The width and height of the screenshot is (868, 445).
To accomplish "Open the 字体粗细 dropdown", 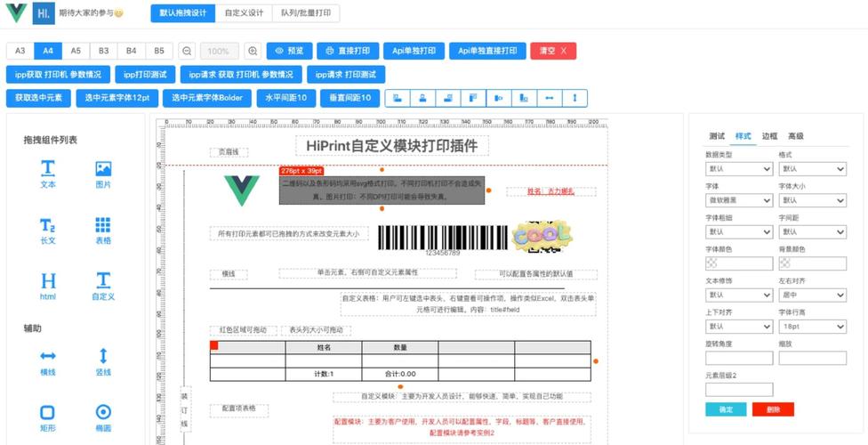I will point(739,232).
